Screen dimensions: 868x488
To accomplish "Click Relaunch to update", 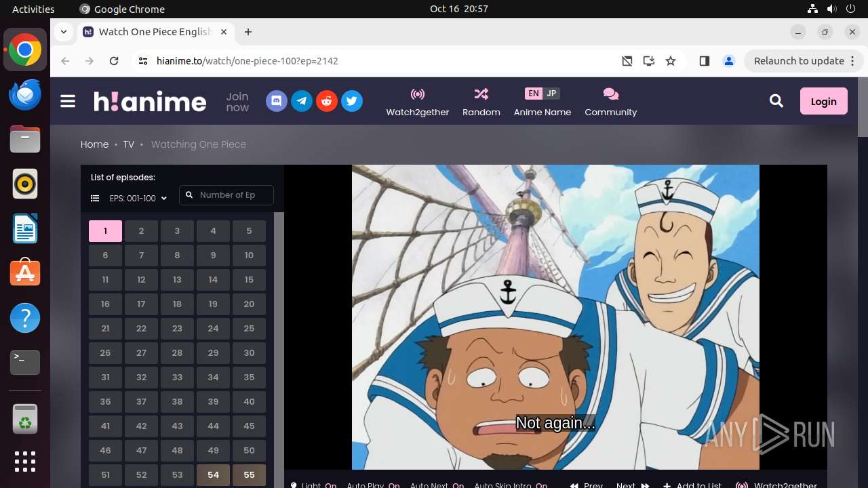I will (799, 61).
